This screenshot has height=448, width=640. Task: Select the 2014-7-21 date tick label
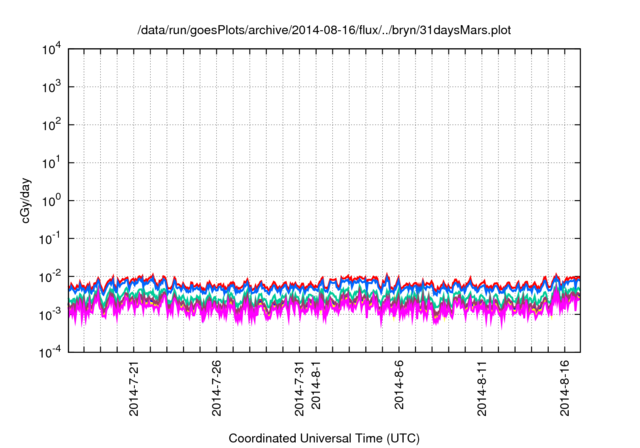point(135,389)
